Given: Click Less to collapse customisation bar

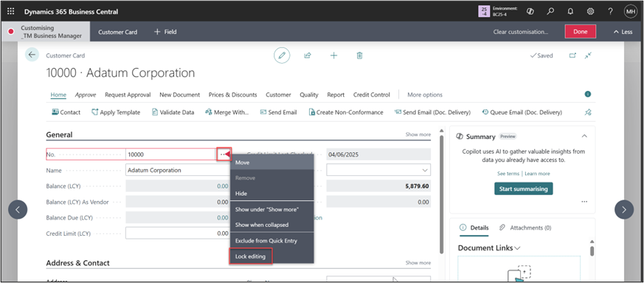Looking at the screenshot, I should 623,32.
